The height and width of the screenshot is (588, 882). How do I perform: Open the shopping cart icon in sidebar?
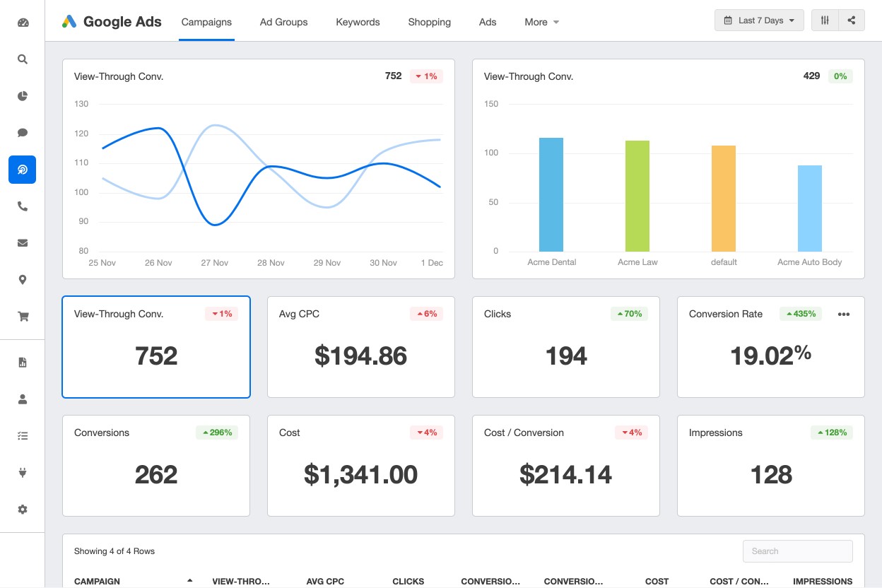pos(23,317)
